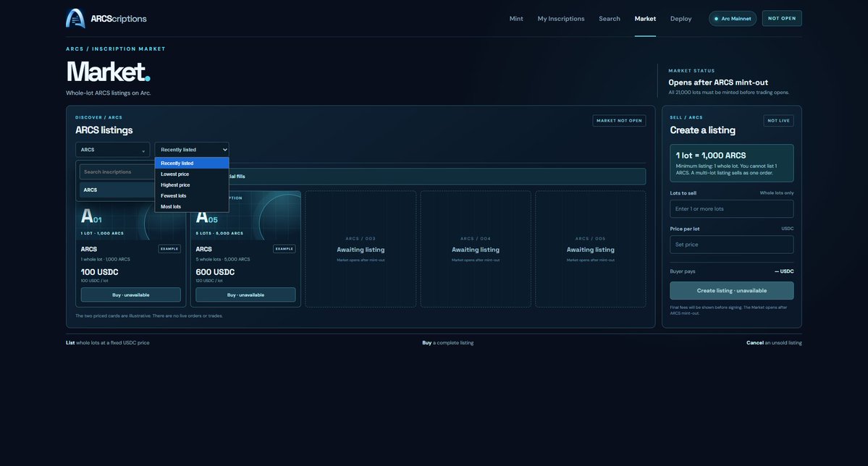Click the SELL / ARCS label

pyautogui.click(x=686, y=117)
